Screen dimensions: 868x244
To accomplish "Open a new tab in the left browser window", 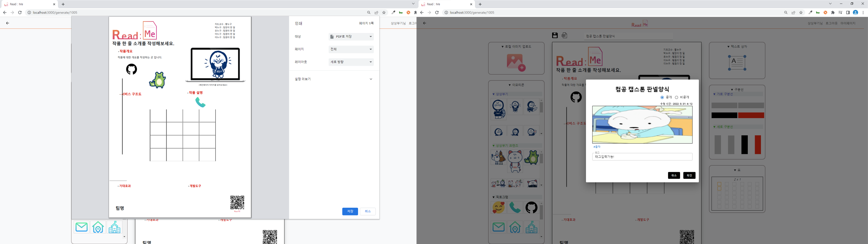I will click(x=63, y=4).
